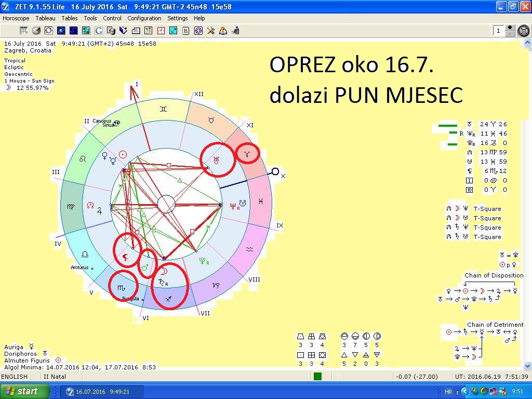Increase the chart number with the stepper
The width and height of the screenshot is (532, 399).
510,28
